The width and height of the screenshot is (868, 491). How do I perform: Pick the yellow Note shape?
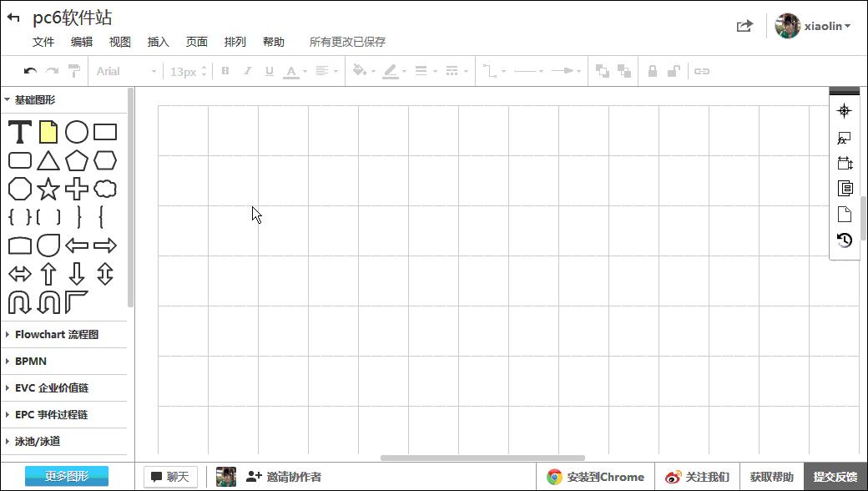click(48, 132)
